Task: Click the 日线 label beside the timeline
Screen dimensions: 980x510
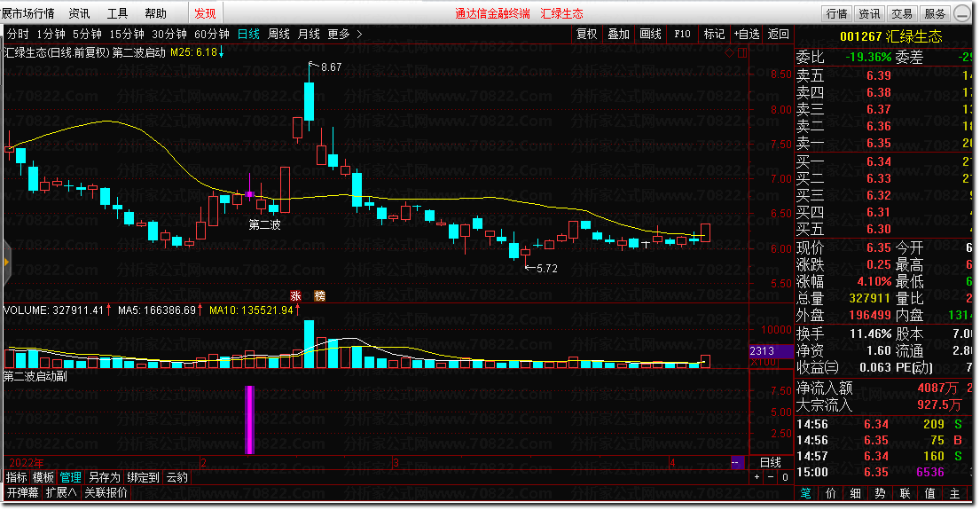Action: [x=771, y=462]
